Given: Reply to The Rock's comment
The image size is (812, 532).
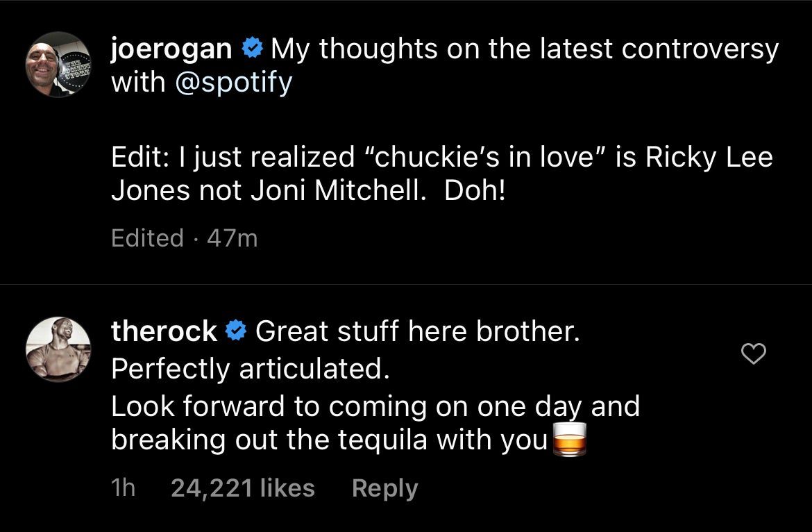Looking at the screenshot, I should pyautogui.click(x=384, y=488).
